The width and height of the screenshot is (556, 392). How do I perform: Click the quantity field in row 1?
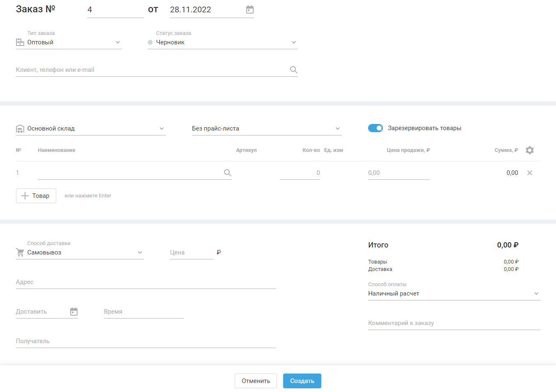click(300, 173)
